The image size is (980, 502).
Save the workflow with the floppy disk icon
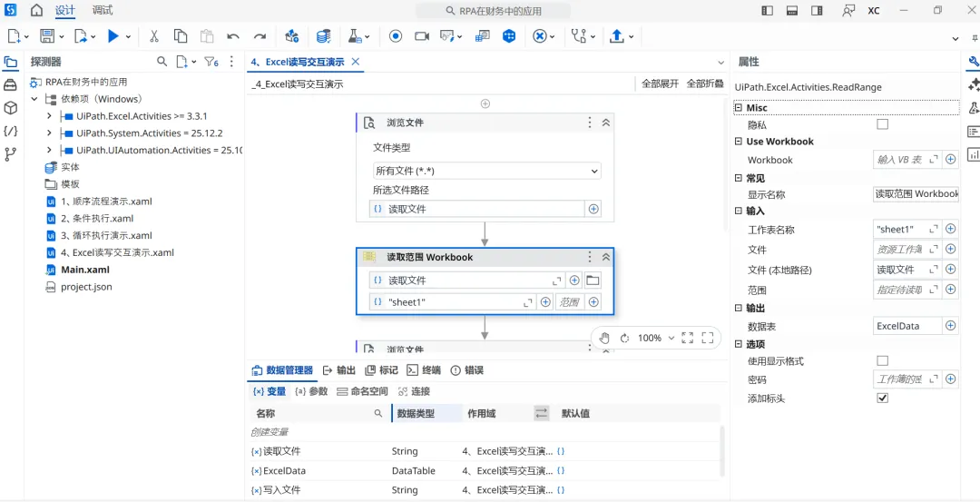47,36
